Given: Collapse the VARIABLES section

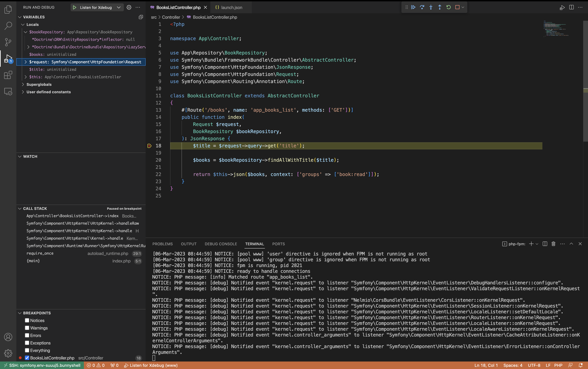Looking at the screenshot, I should 20,17.
